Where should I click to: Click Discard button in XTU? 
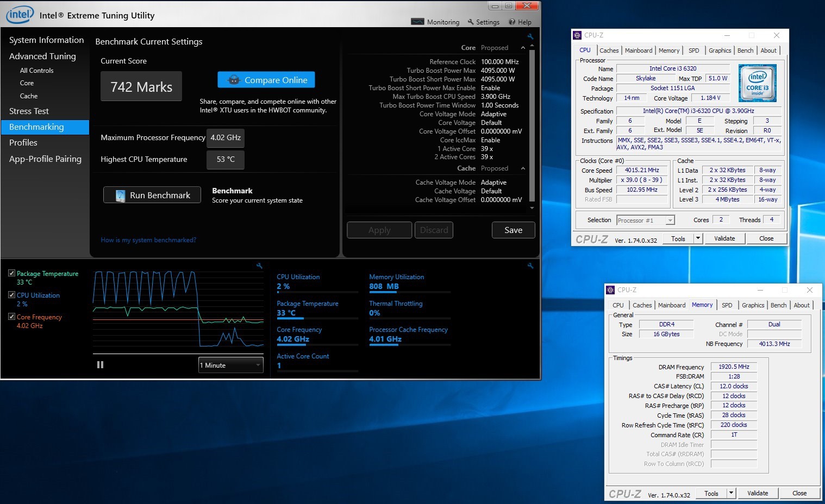click(x=434, y=230)
